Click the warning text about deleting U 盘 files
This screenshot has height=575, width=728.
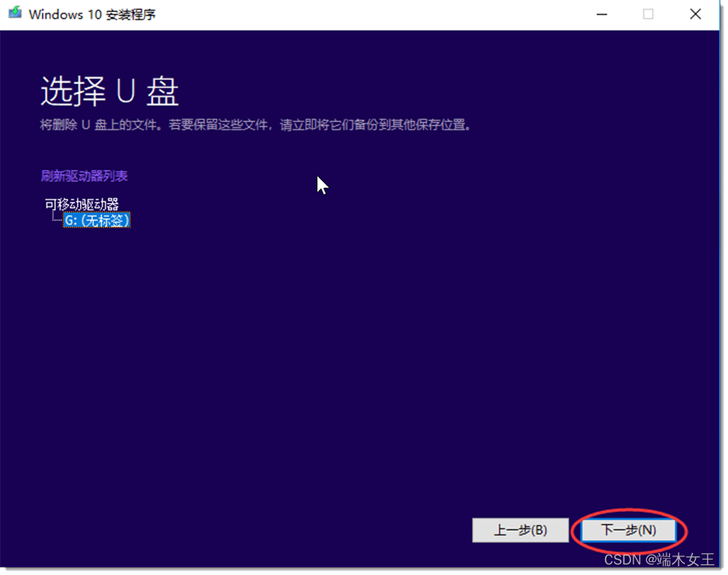(x=256, y=125)
